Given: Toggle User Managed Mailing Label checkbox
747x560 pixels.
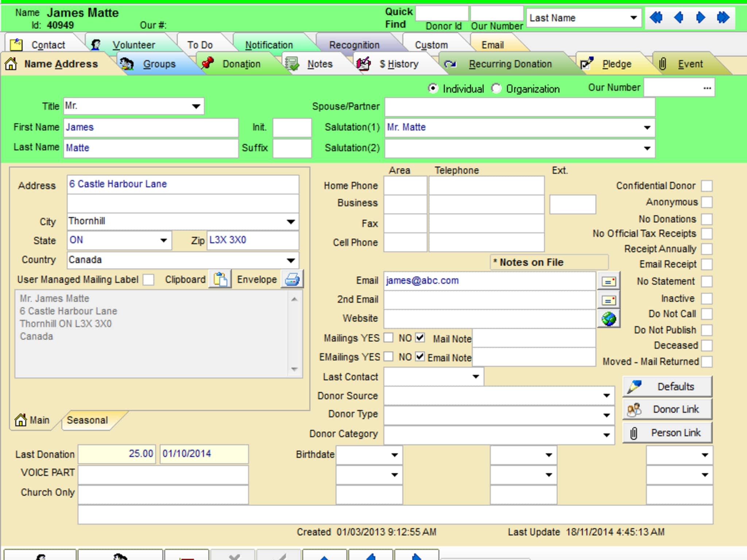Looking at the screenshot, I should [148, 280].
